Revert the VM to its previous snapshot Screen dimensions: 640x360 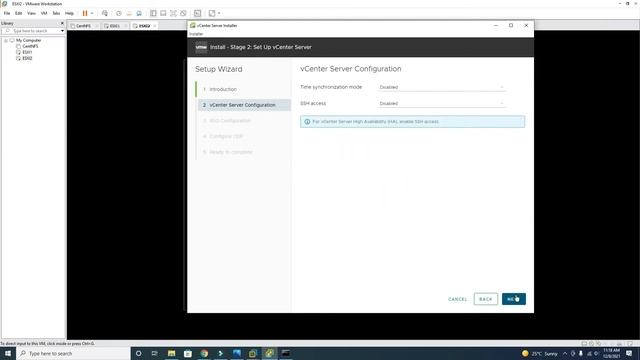tap(129, 13)
